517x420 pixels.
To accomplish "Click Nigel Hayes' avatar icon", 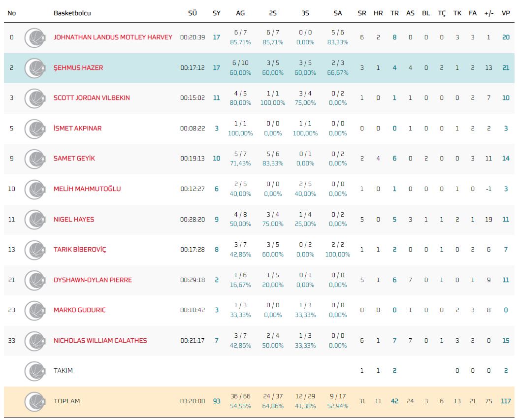I will pyautogui.click(x=35, y=219).
